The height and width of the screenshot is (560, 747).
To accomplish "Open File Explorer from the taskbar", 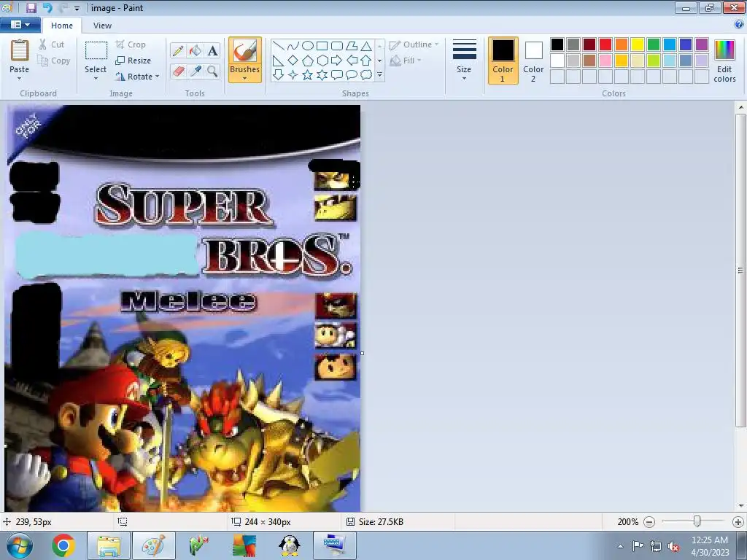I will (109, 545).
